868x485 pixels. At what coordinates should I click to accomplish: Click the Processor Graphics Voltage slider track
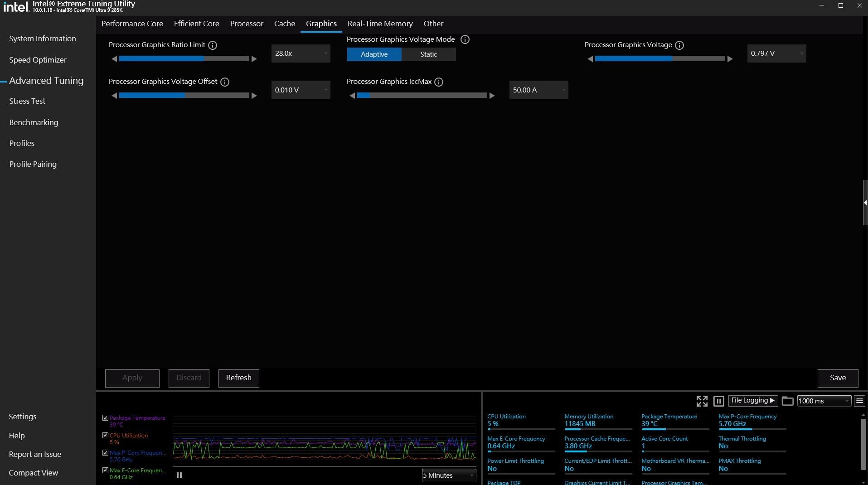coord(660,59)
